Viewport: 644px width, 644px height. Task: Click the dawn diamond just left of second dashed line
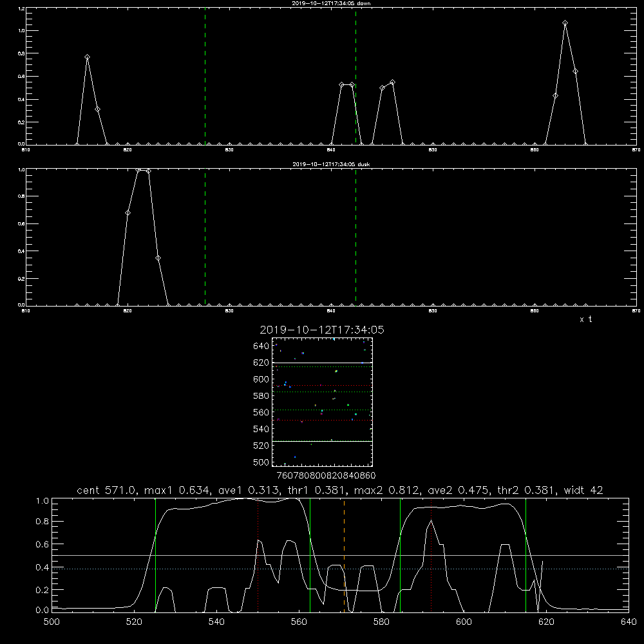[352, 84]
